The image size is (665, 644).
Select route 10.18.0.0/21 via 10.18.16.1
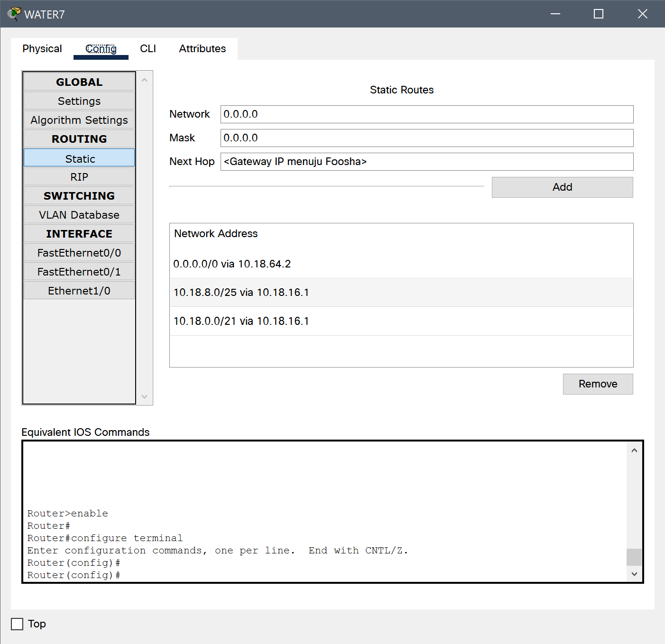click(401, 322)
